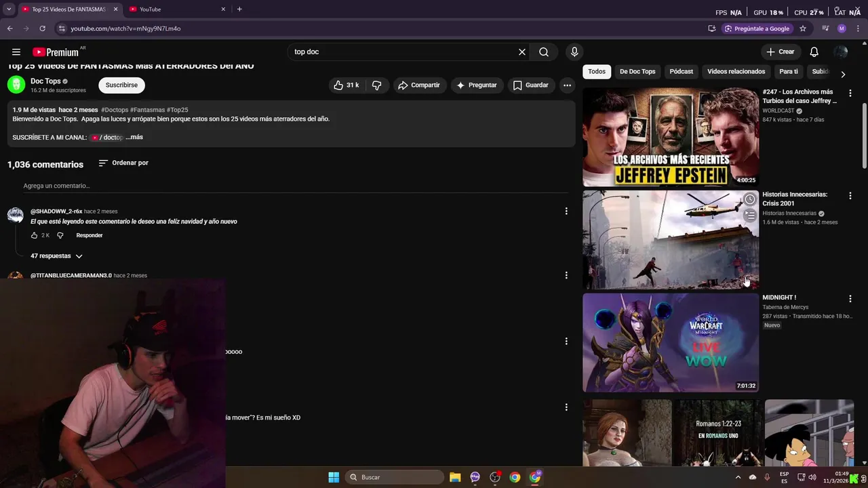This screenshot has height=488, width=868.
Task: Clear the search box with the X
Action: tap(522, 52)
